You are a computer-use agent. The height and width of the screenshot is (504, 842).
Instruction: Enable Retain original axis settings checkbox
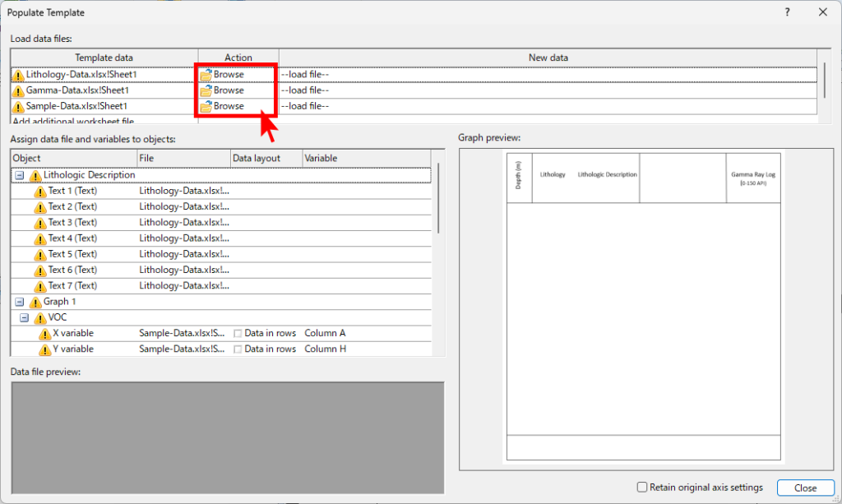pyautogui.click(x=642, y=488)
